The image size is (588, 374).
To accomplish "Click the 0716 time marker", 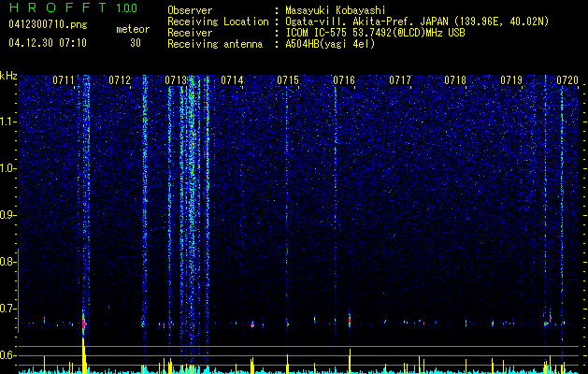I will pos(344,79).
